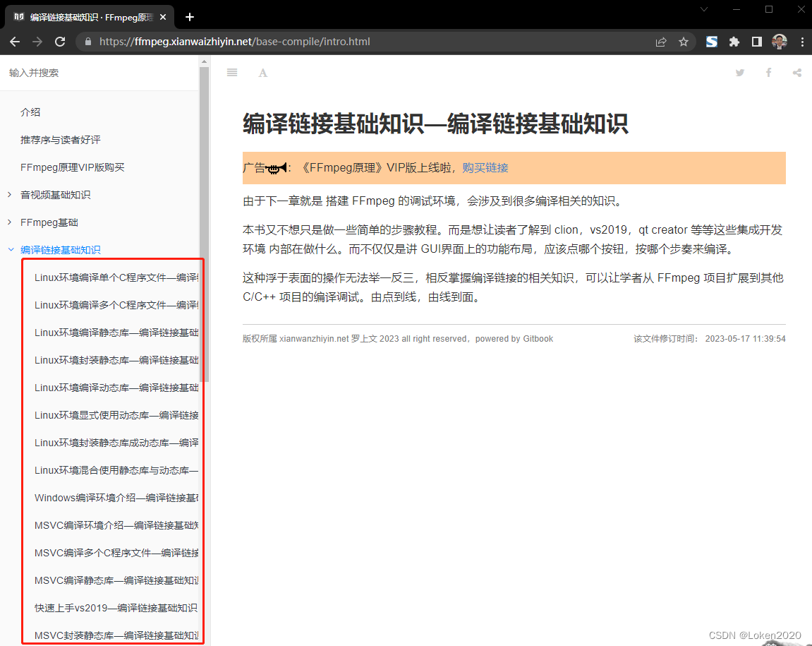Open MSVC编译多个C程序文件 page
Screen dimensions: 812x646
click(116, 553)
